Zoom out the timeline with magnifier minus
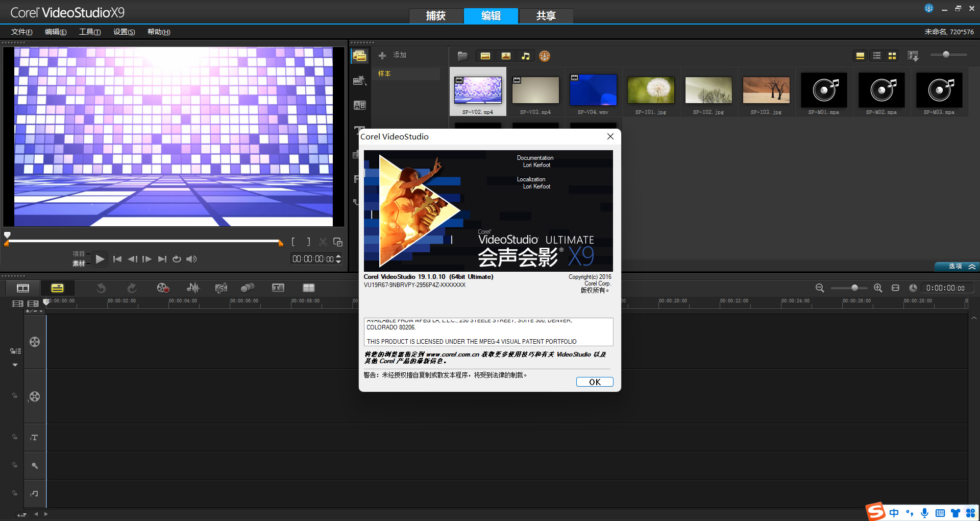 (x=820, y=288)
